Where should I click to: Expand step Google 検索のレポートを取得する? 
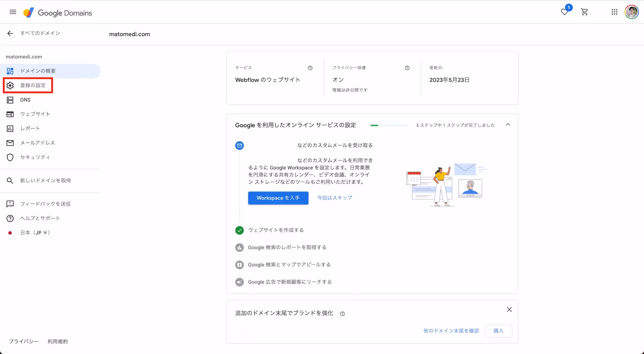(287, 248)
